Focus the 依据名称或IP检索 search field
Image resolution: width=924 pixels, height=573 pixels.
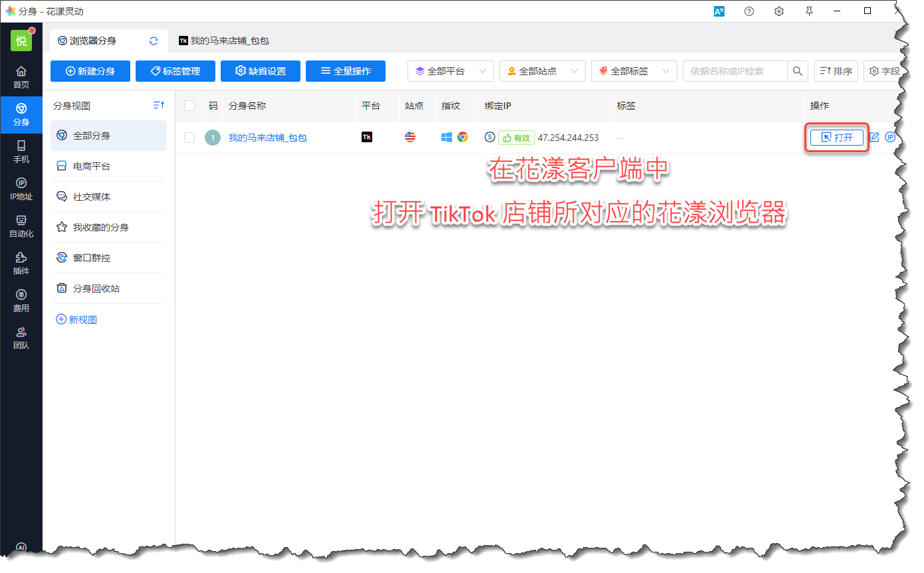click(x=735, y=71)
